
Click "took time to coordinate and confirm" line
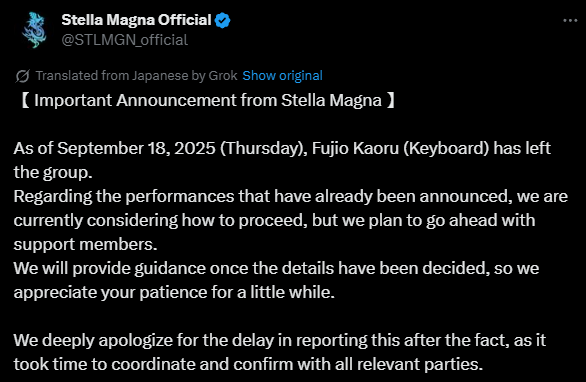pyautogui.click(x=248, y=364)
